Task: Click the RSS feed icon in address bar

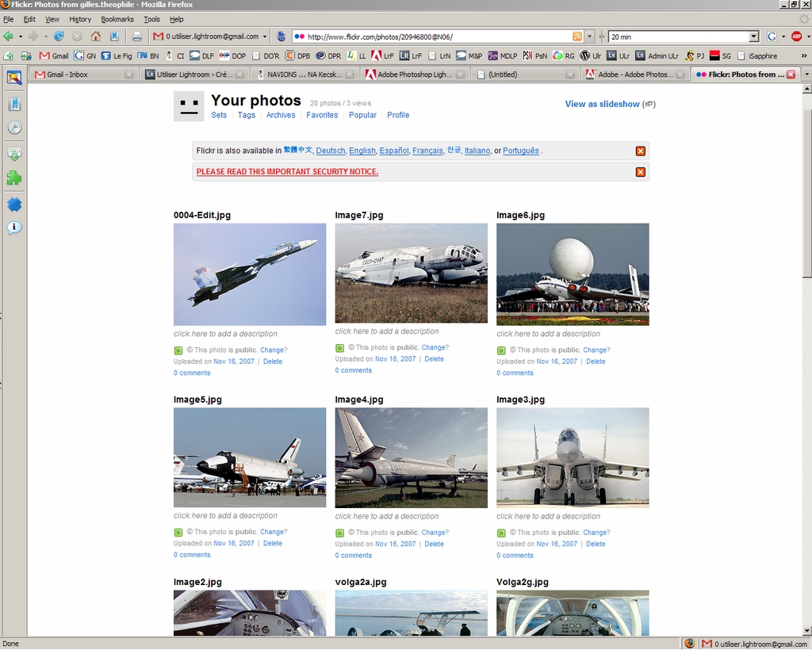Action: tap(577, 36)
